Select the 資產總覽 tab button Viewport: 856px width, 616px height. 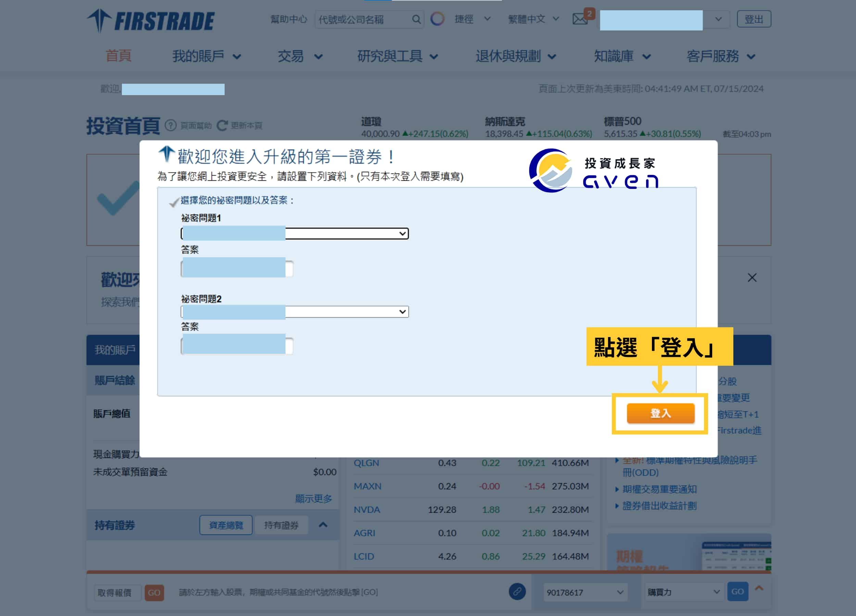(226, 525)
